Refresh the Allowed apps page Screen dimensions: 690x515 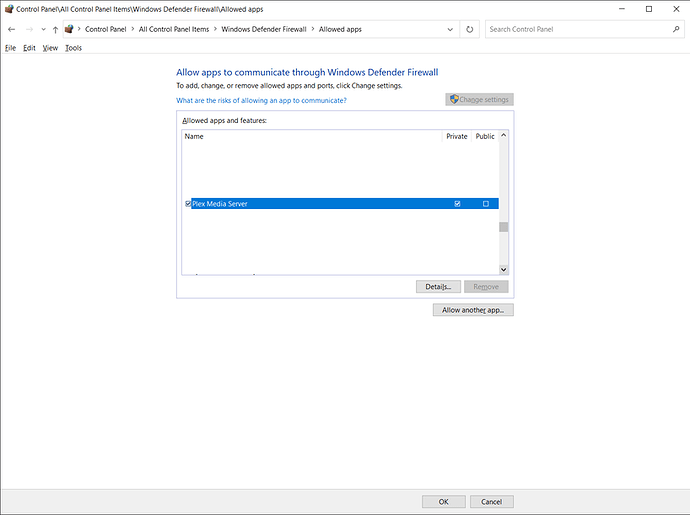[x=470, y=29]
